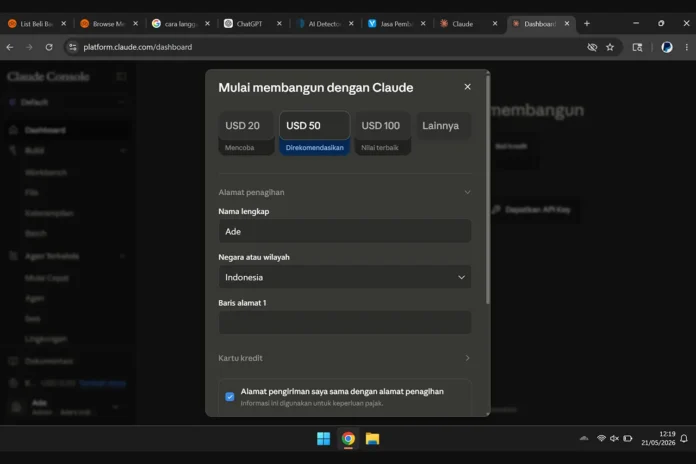The height and width of the screenshot is (464, 696).
Task: Open the taskbar clock and date
Action: (658, 439)
